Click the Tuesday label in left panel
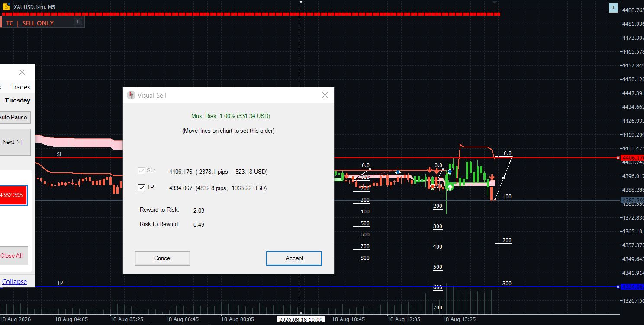This screenshot has width=644, height=325. pyautogui.click(x=18, y=100)
